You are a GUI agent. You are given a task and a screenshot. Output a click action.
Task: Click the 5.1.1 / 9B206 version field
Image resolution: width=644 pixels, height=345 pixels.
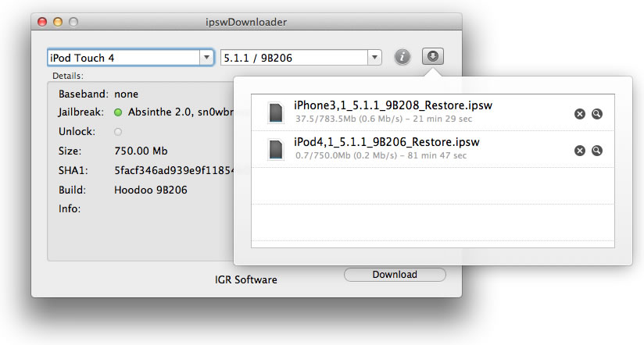coord(295,58)
